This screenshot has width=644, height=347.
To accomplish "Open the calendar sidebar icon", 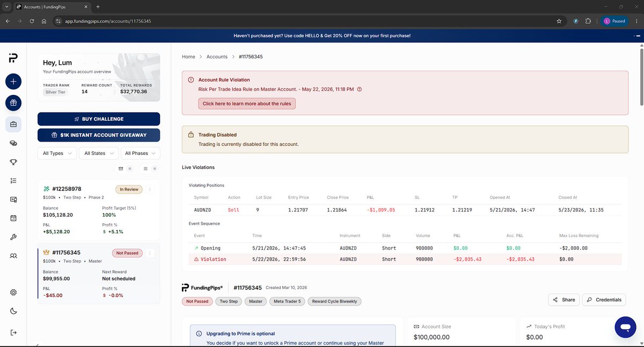I will tap(13, 218).
